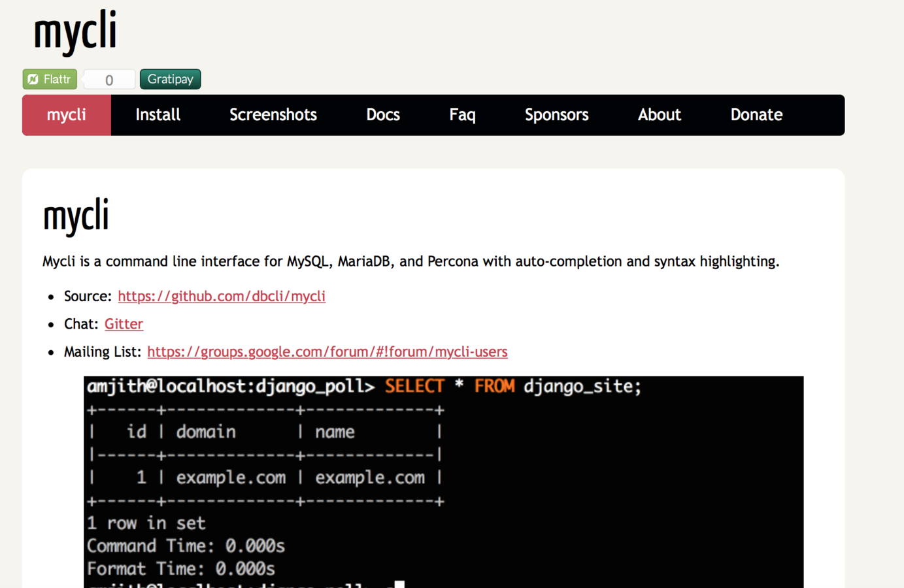Open the GitHub dbcli/mycli source link
904x588 pixels.
222,296
